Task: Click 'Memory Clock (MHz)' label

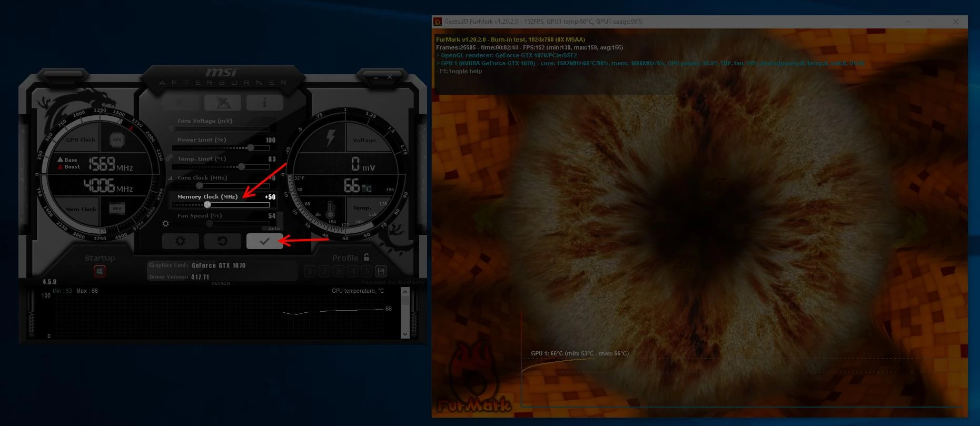Action: [207, 196]
